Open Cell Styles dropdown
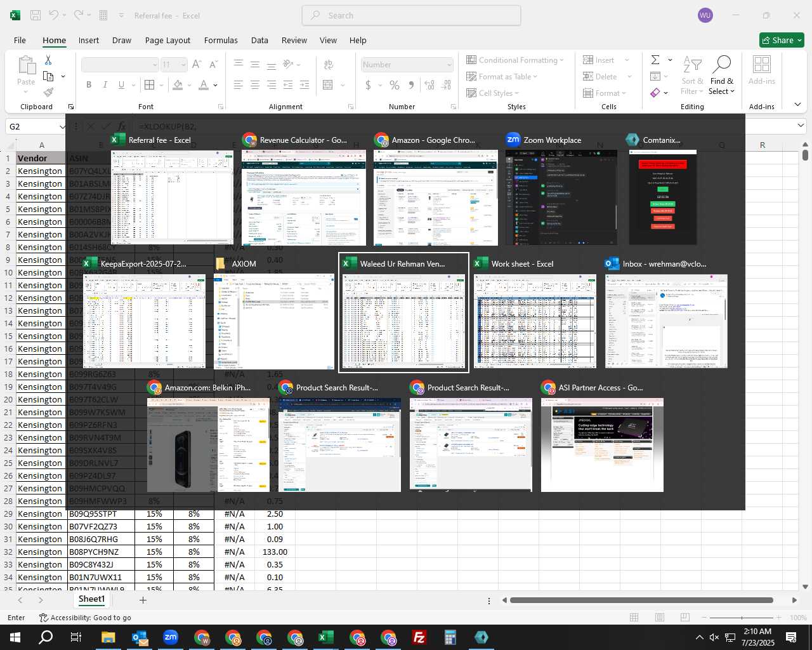Viewport: 812px width, 650px height. point(492,93)
